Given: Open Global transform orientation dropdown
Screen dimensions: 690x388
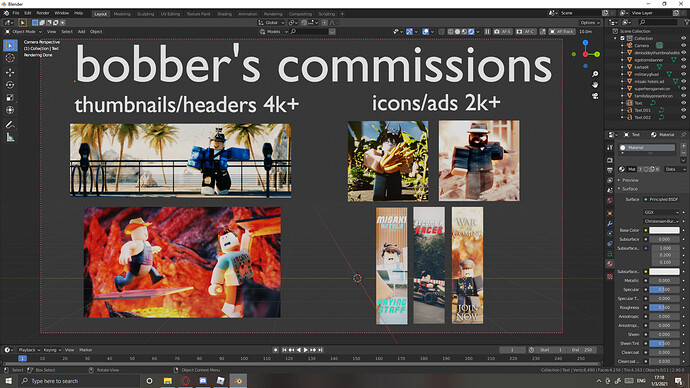Looking at the screenshot, I should (271, 22).
